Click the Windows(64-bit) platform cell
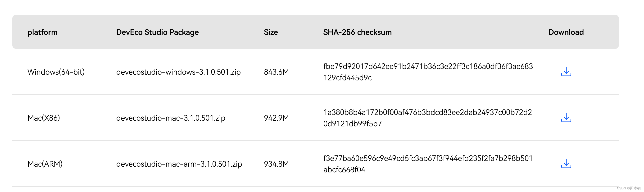The width and height of the screenshot is (644, 192). point(56,72)
